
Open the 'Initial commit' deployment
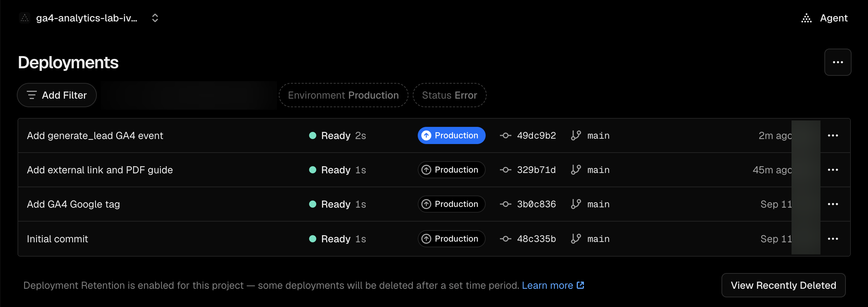click(58, 239)
